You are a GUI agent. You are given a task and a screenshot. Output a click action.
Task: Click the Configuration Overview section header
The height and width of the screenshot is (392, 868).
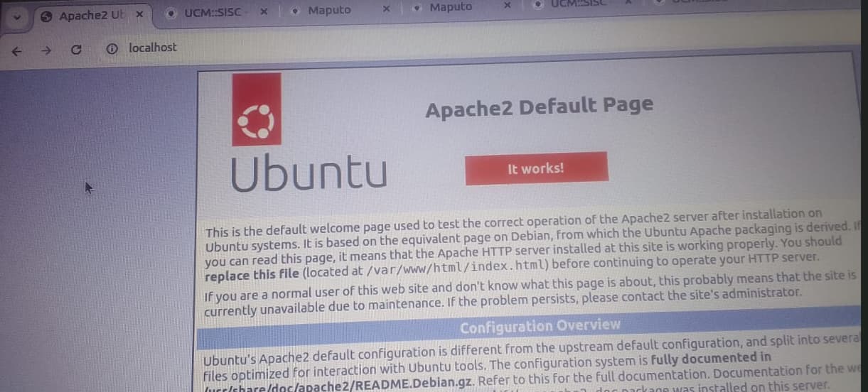[540, 326]
